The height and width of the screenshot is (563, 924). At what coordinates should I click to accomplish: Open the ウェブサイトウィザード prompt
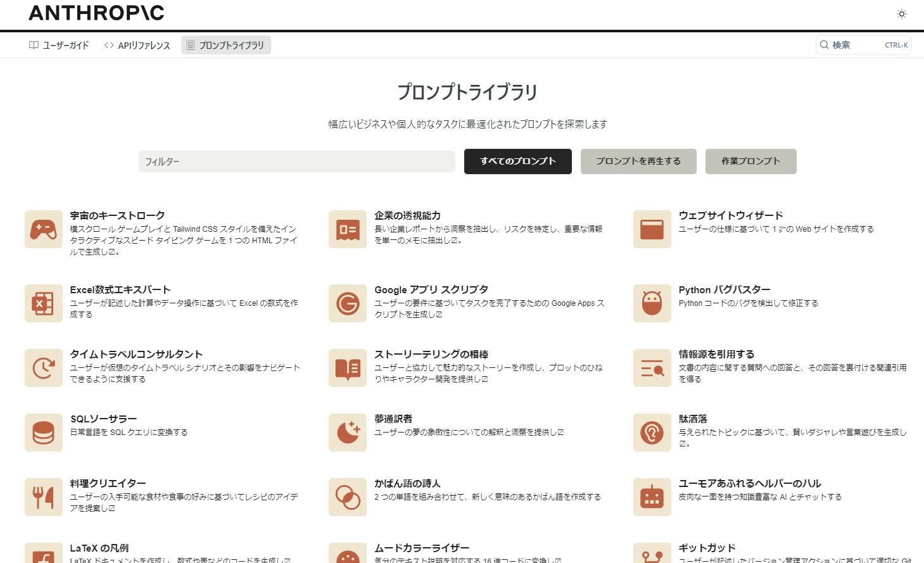(731, 216)
